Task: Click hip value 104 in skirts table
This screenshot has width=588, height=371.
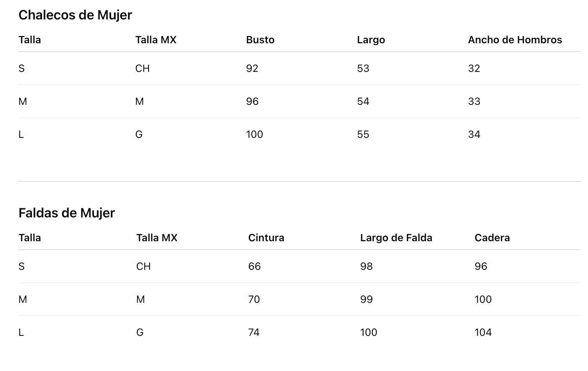Action: [483, 332]
